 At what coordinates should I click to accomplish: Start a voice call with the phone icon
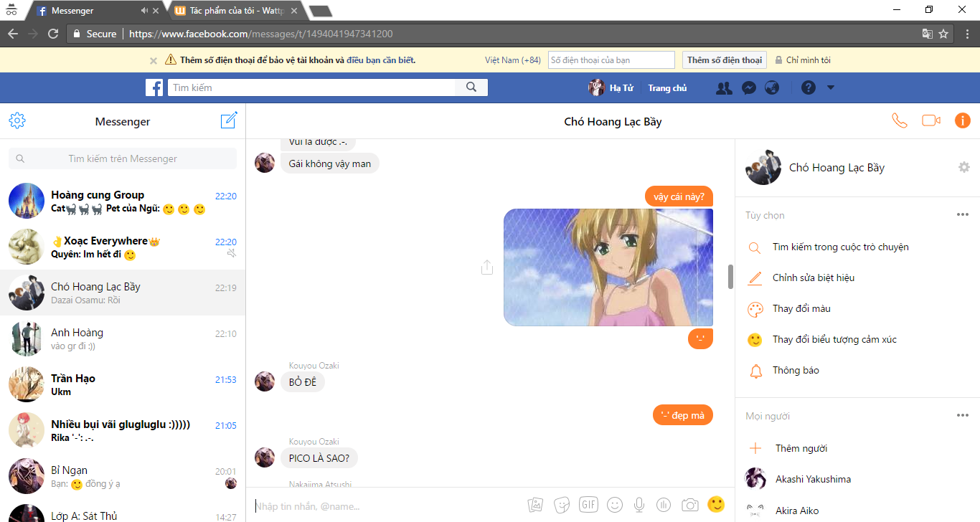[899, 120]
